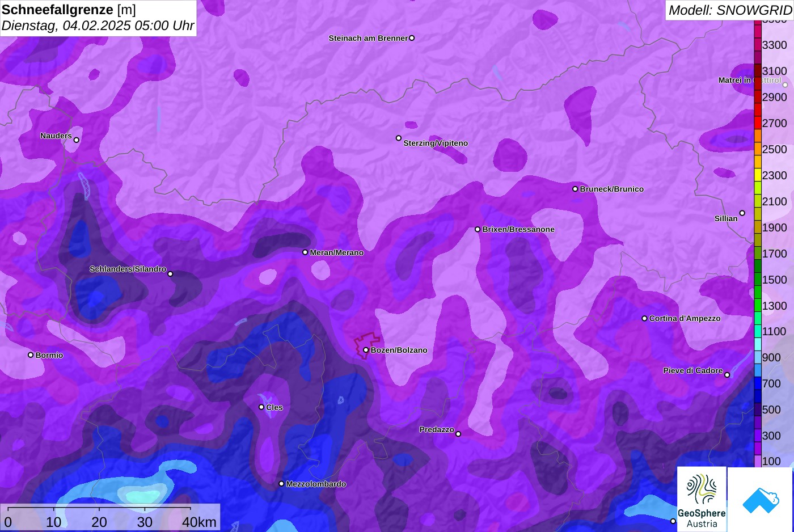The image size is (794, 532).
Task: Click the green legend swatch near 1500
Action: pyautogui.click(x=758, y=280)
